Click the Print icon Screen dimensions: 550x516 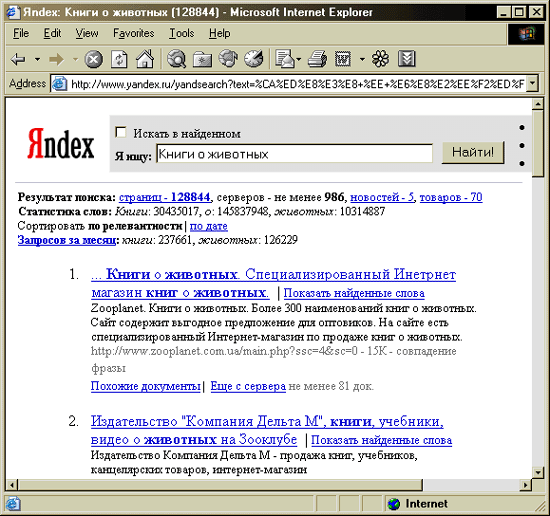coord(317,59)
